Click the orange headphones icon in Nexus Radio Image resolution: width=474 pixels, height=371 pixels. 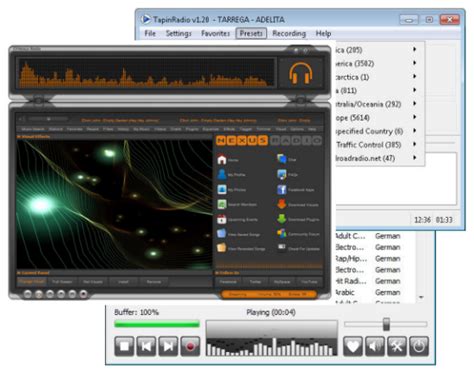point(301,73)
